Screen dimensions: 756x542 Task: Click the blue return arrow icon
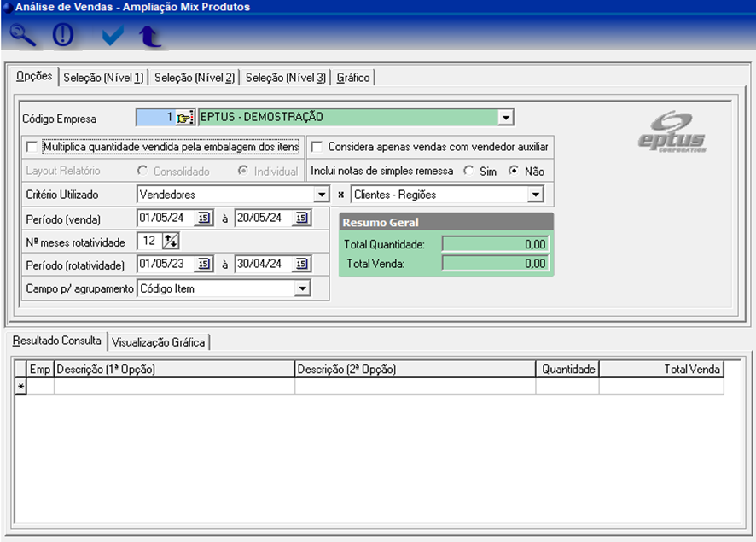pyautogui.click(x=150, y=36)
